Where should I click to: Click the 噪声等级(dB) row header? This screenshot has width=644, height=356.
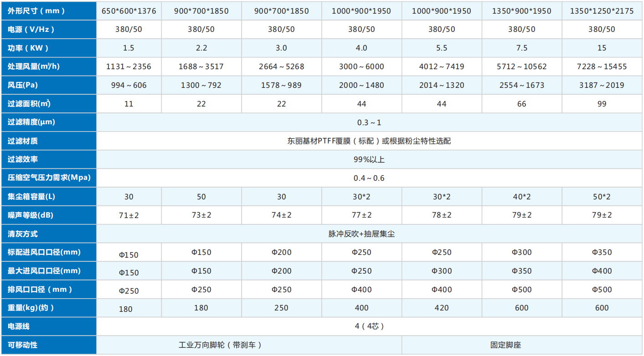coord(48,215)
